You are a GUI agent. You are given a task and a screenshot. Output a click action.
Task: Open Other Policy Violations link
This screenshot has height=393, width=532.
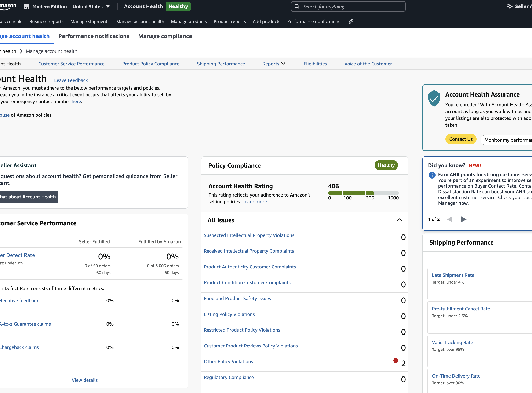click(228, 361)
